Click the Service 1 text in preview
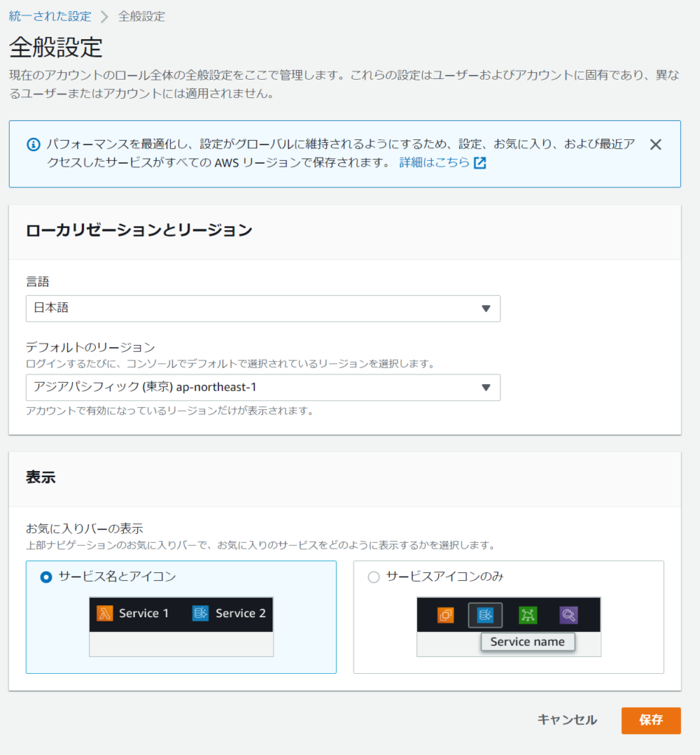Image resolution: width=700 pixels, height=755 pixels. [144, 613]
